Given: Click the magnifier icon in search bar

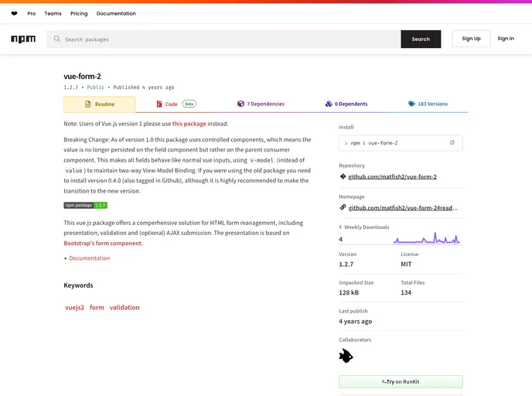Looking at the screenshot, I should [57, 39].
